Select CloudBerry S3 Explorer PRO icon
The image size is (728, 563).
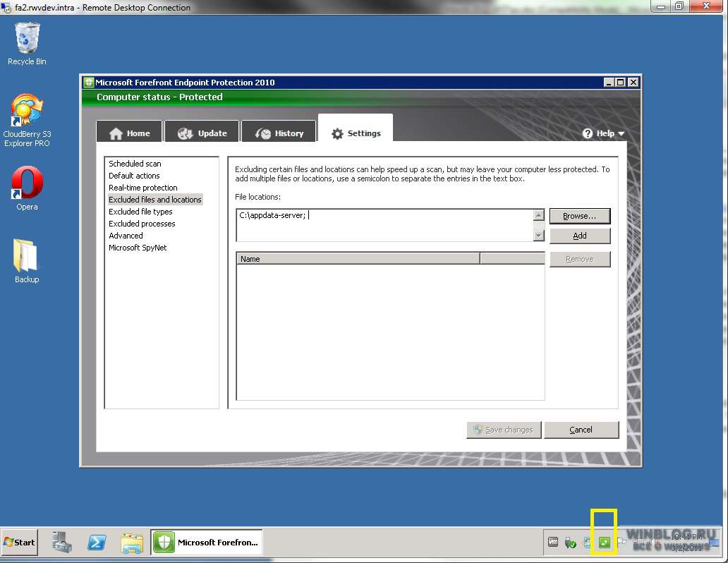click(27, 120)
